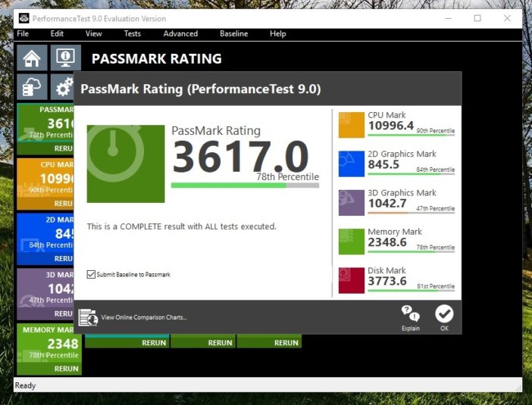This screenshot has height=405, width=532.
Task: Click the CPU Mark 90th percentile bar
Action: coord(412,136)
